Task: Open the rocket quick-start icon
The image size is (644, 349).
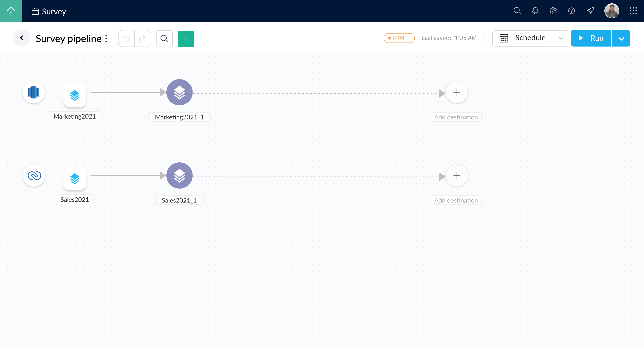Action: pos(590,11)
